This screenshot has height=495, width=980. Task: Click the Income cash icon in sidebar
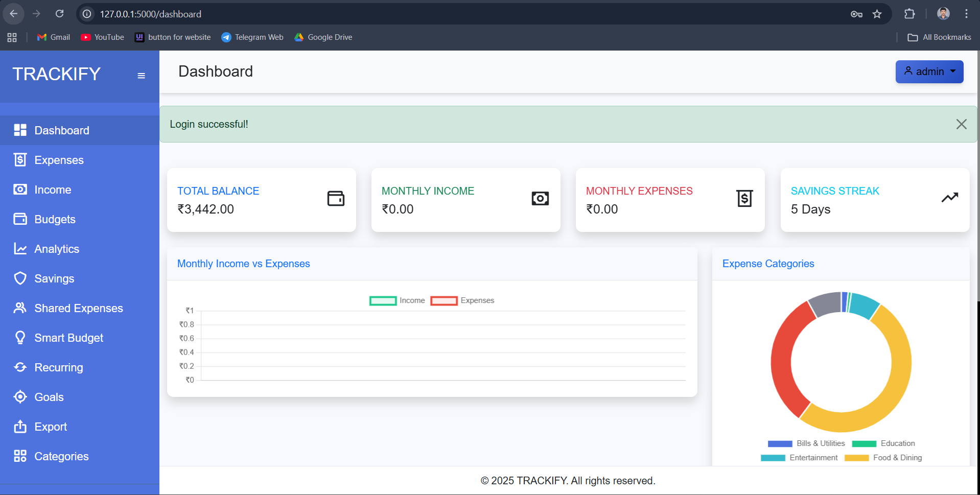(x=20, y=190)
